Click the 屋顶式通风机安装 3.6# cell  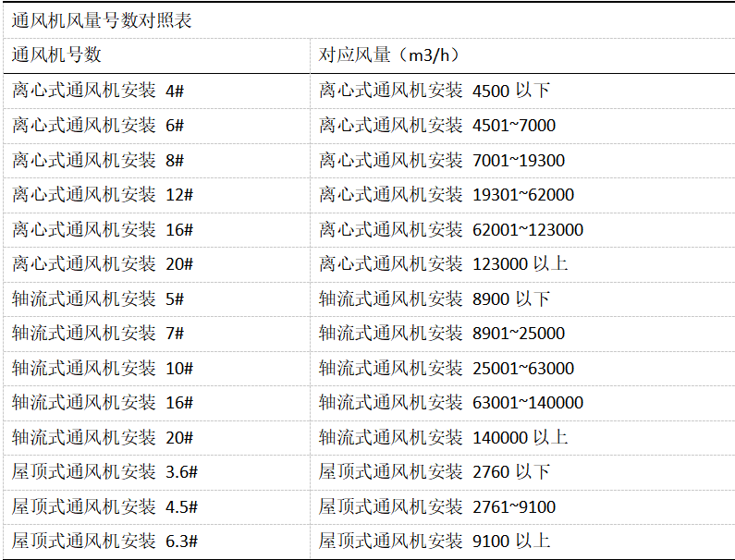click(105, 472)
